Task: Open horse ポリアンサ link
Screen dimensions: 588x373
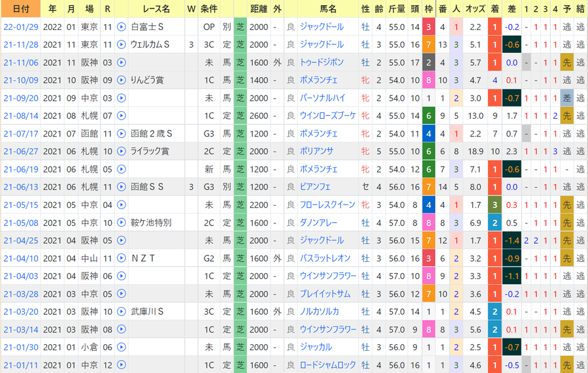Action: 316,152
